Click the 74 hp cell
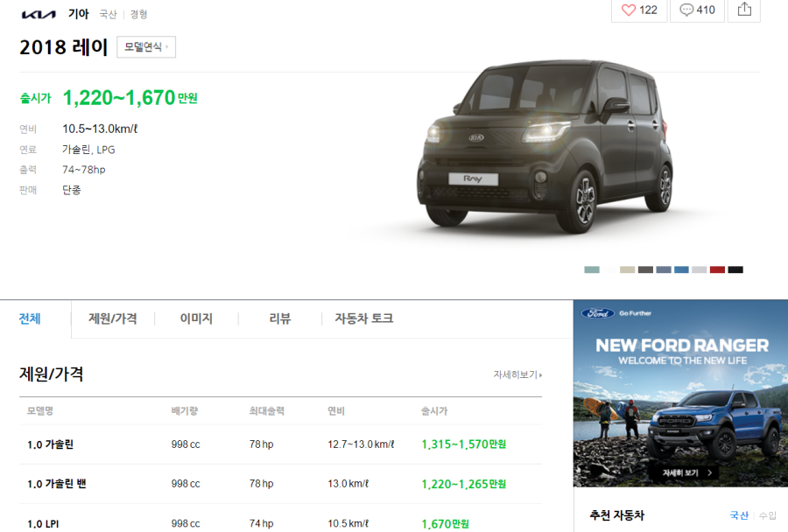This screenshot has width=788, height=532. click(x=261, y=523)
